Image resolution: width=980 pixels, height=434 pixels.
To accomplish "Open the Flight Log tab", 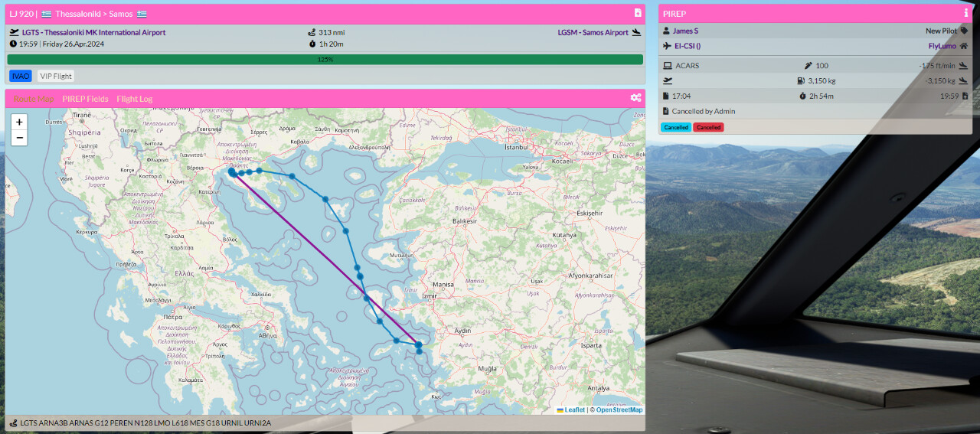I will click(134, 99).
